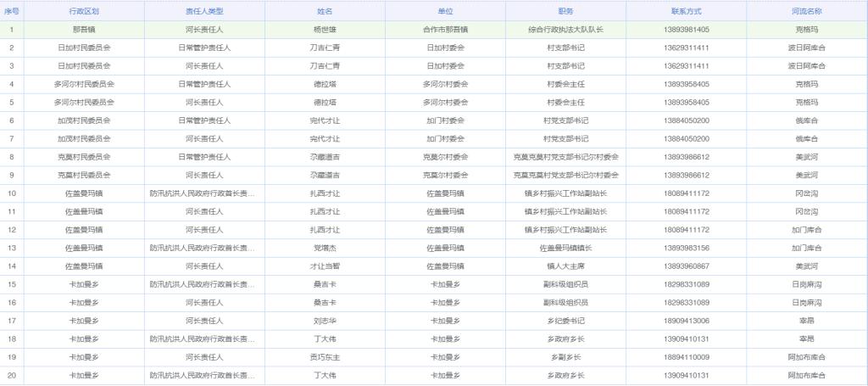Click phone 13884050200 in row 6
Screen dimensions: 868x386
(686, 120)
